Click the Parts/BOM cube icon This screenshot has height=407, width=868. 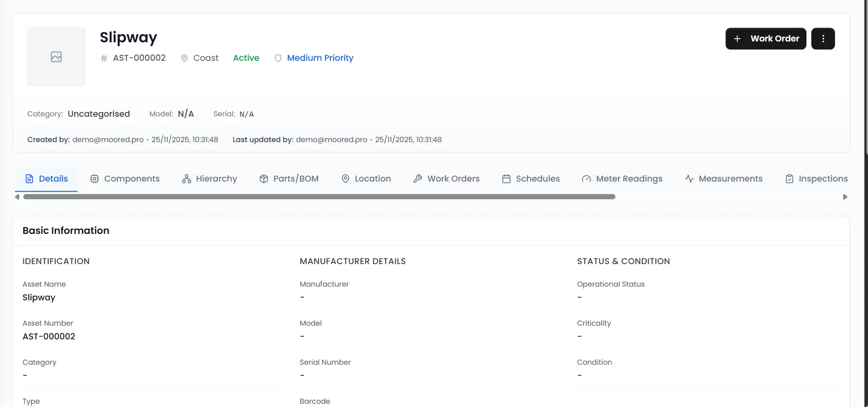point(263,178)
